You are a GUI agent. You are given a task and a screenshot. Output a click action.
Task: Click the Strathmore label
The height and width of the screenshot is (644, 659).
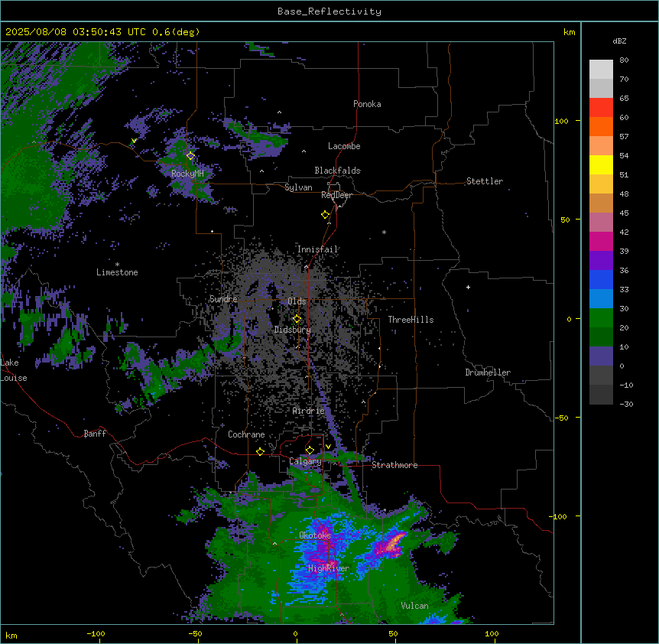point(394,465)
